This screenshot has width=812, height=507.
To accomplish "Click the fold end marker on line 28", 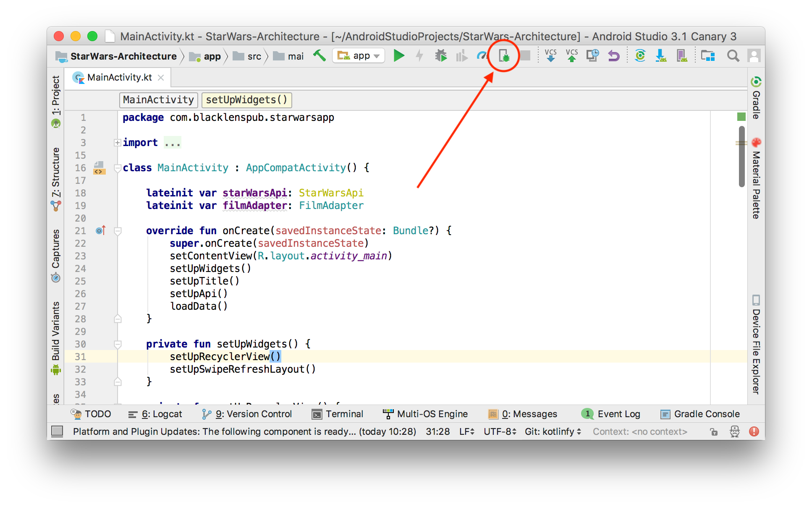I will [118, 319].
